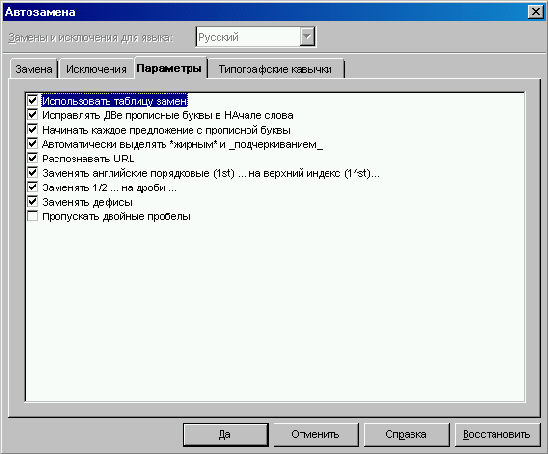This screenshot has height=454, width=548.
Task: Uncheck the Использовать таблицу замен checkbox
Action: coord(33,101)
